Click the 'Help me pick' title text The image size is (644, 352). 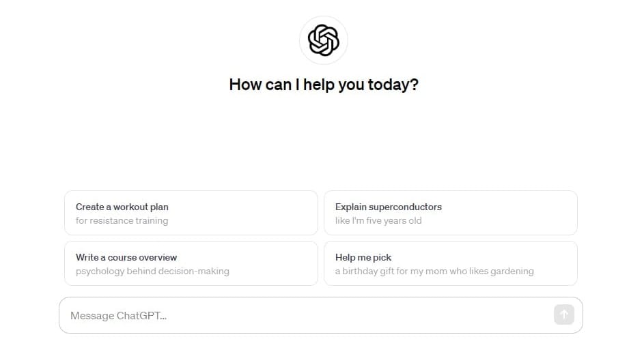click(363, 257)
